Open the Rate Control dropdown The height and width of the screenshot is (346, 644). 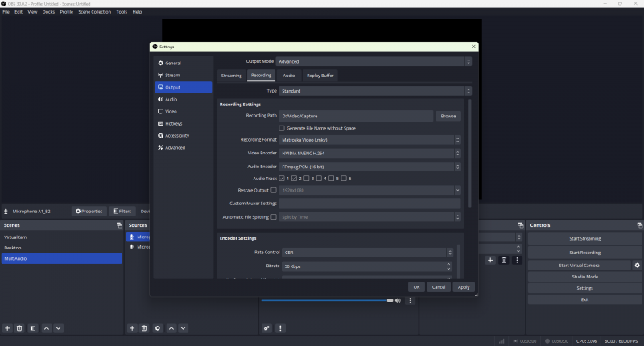point(367,253)
